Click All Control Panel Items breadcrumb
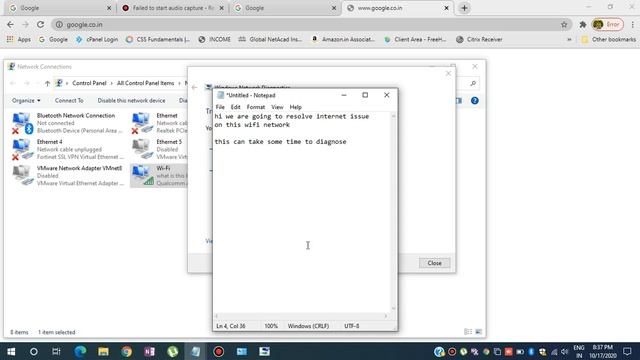 click(x=145, y=83)
